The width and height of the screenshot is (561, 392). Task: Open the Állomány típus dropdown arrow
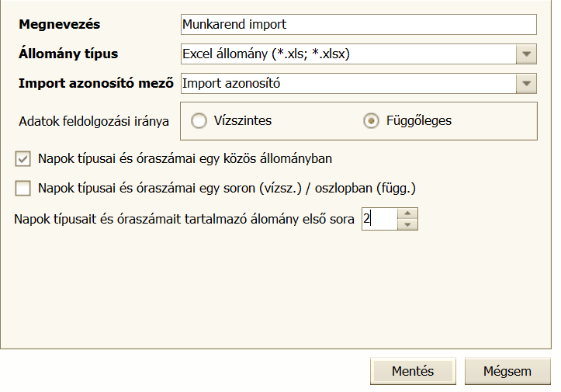[526, 54]
